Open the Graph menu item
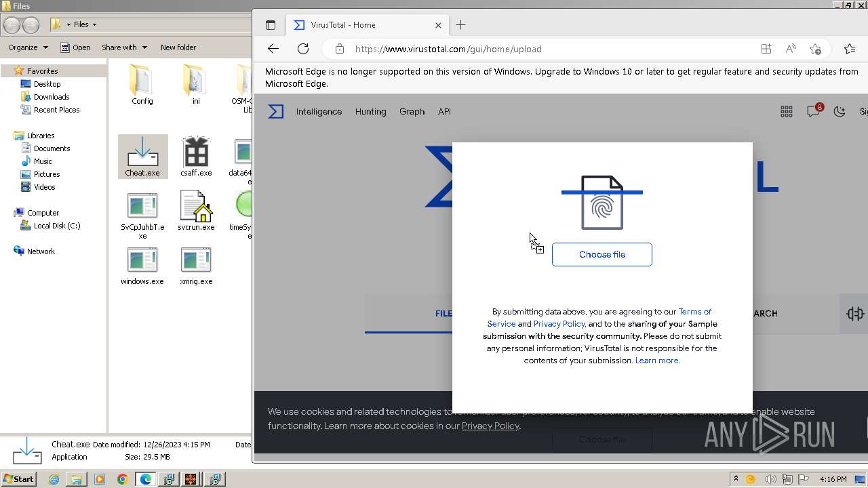This screenshot has width=868, height=488. coord(412,111)
